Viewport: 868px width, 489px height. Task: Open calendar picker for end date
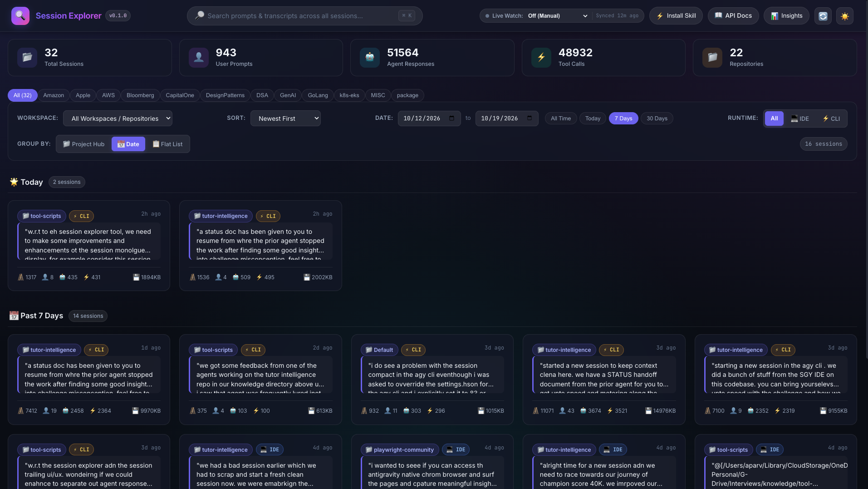pos(530,118)
